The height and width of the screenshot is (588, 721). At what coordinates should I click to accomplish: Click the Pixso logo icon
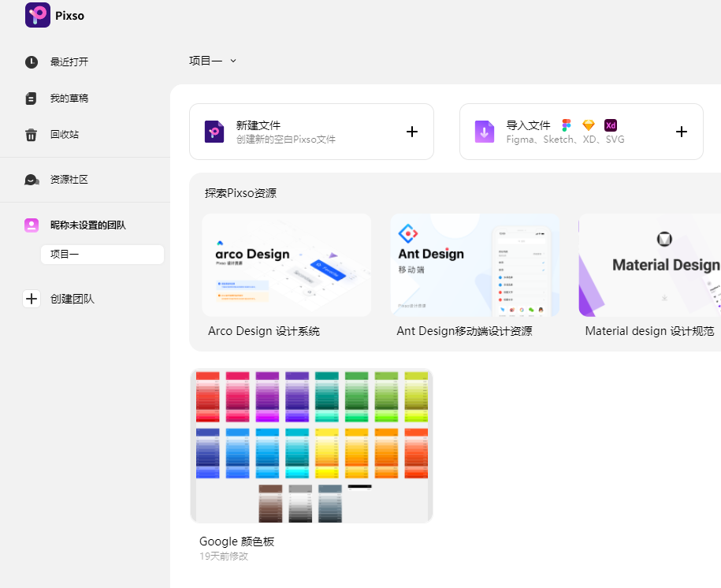click(38, 15)
